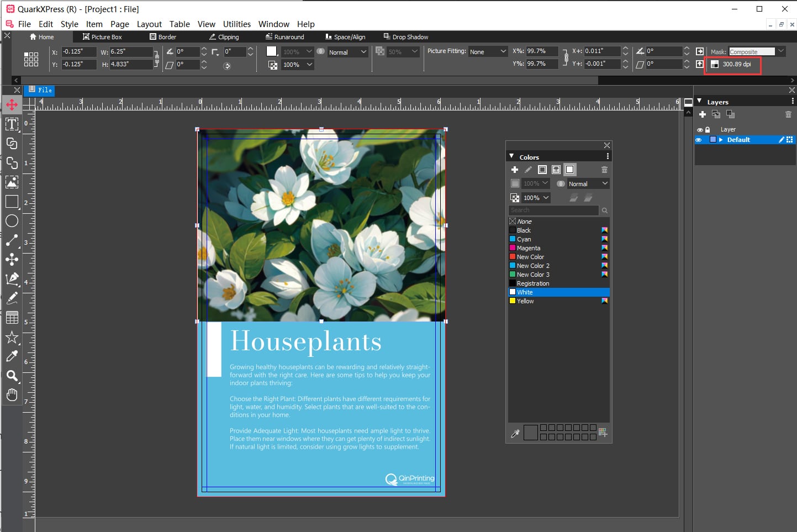
Task: Select the Pan hand tool
Action: pos(12,394)
